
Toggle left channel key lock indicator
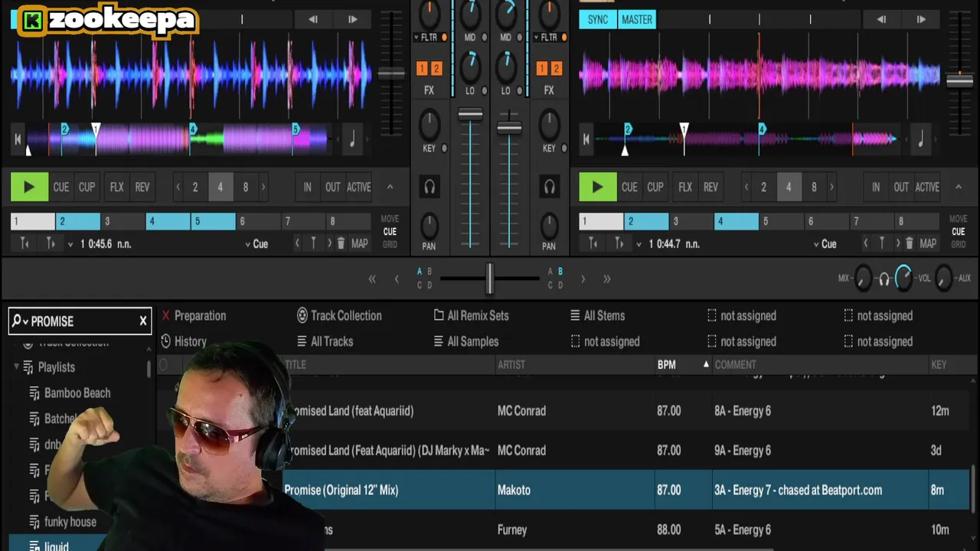444,148
